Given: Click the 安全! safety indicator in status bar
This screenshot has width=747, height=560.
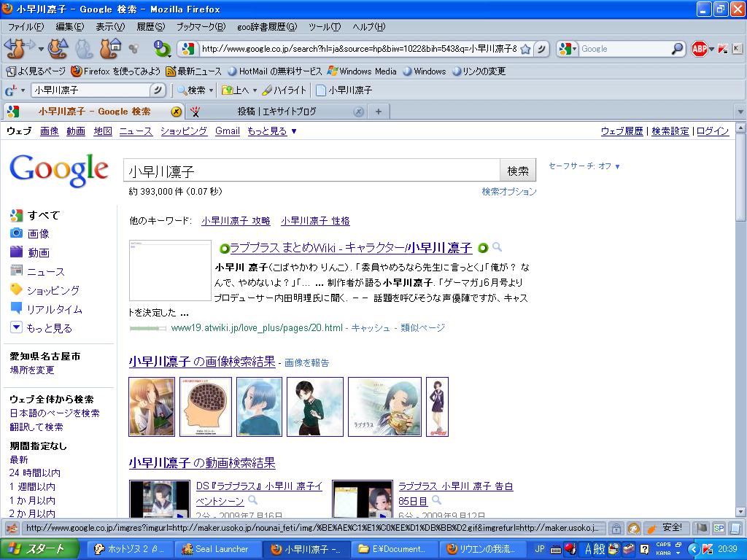Looking at the screenshot, I should click(x=665, y=528).
